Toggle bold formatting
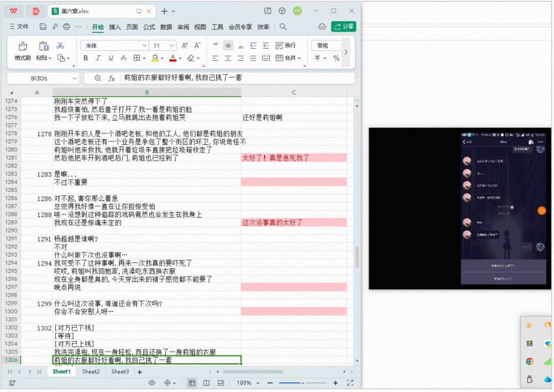 click(x=86, y=58)
